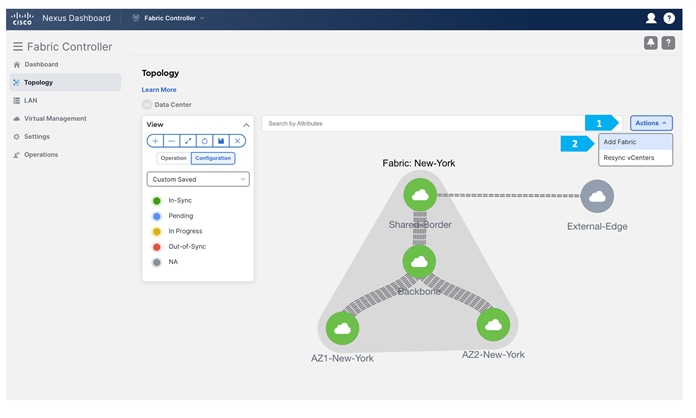Open Virtual Management in sidebar
Image resolution: width=696 pixels, height=418 pixels.
[x=65, y=118]
